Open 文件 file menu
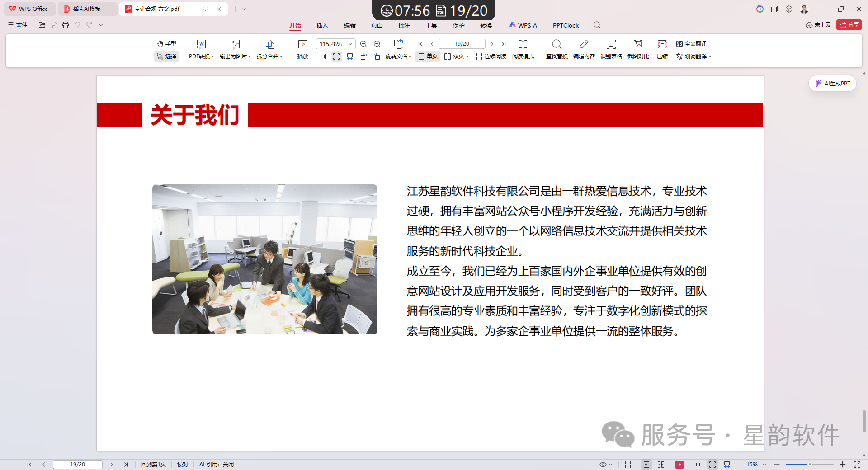Viewport: 868px width, 470px height. click(18, 25)
